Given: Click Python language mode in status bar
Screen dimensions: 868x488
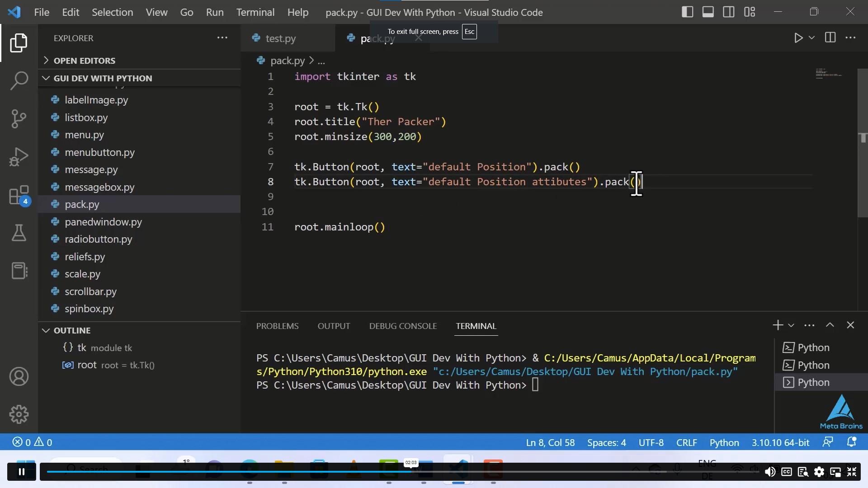Looking at the screenshot, I should click(x=724, y=442).
